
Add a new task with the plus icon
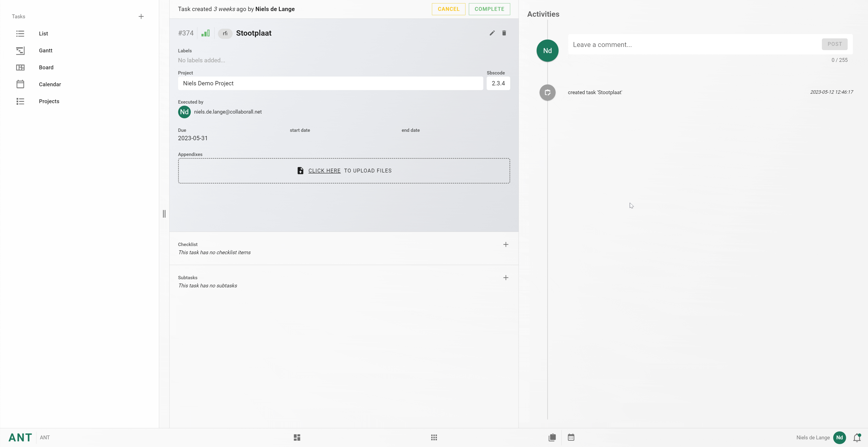141,16
